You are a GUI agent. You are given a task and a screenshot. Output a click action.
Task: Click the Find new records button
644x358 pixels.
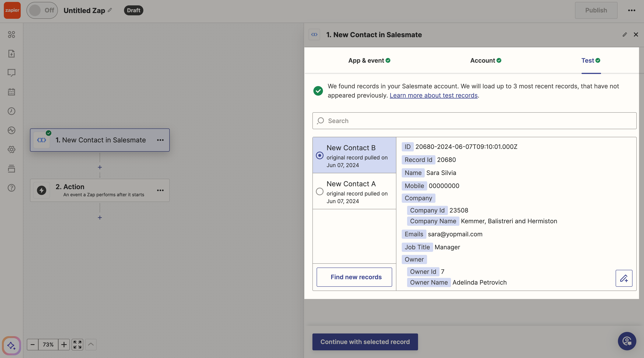point(354,277)
